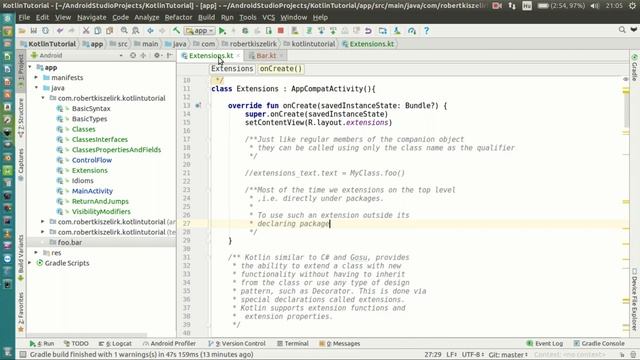Open the TODO tool window

tap(76, 343)
